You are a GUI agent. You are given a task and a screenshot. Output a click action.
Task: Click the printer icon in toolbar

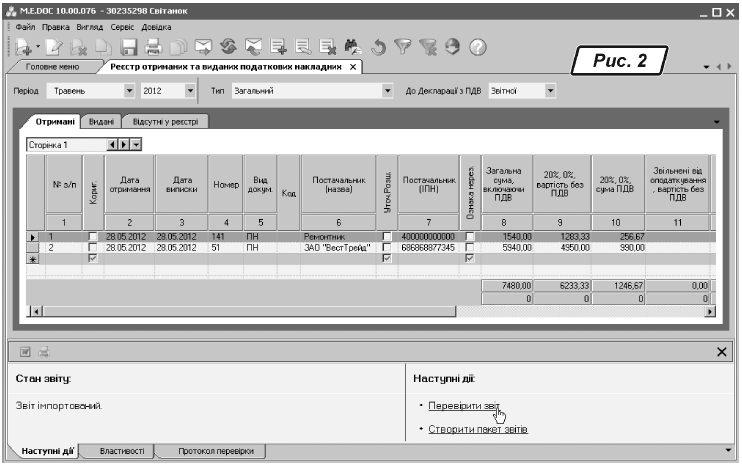tap(153, 47)
